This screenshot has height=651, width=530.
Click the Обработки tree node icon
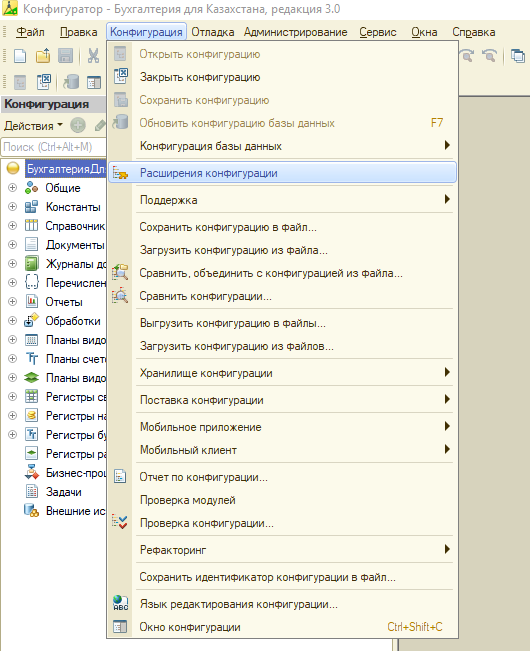[32, 321]
